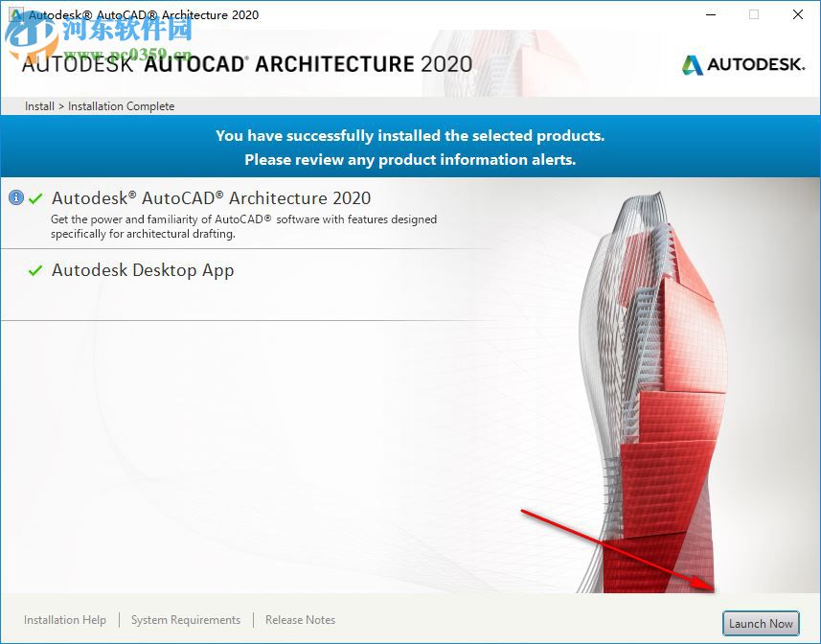Click the Autodesk AutoCAD Architecture 2020 list entry
This screenshot has height=644, width=821.
tap(213, 198)
